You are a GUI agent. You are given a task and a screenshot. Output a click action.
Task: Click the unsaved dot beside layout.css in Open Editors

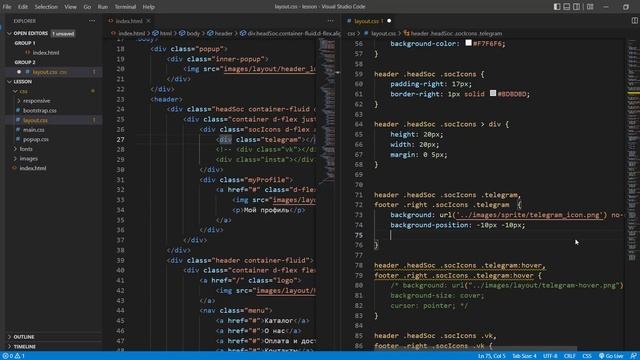[19, 72]
